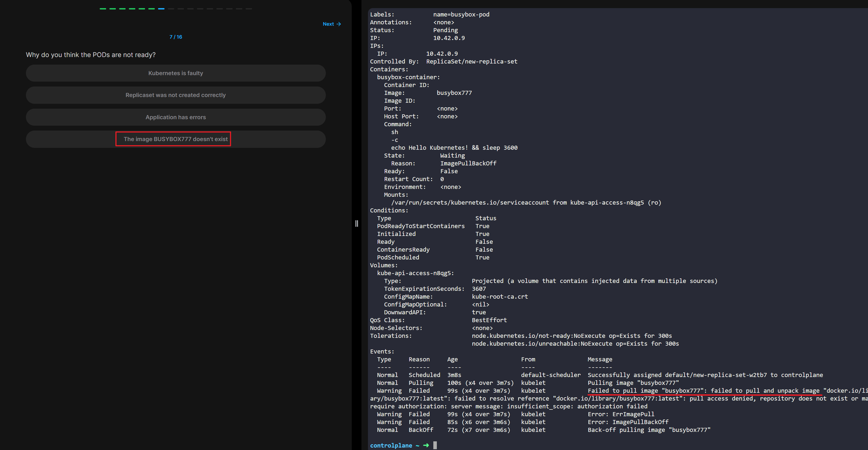
Task: Click the 'Events:' section header in terminal
Action: (382, 352)
